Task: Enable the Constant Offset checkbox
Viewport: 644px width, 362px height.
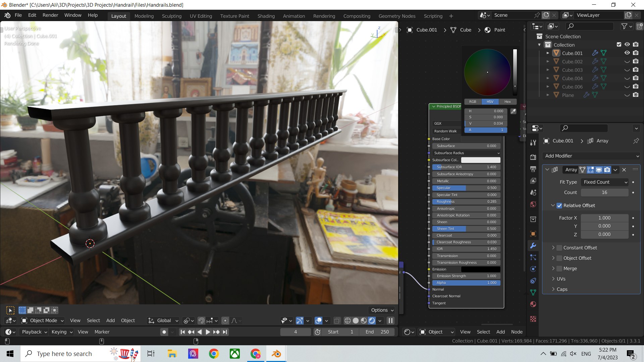Action: [x=559, y=248]
